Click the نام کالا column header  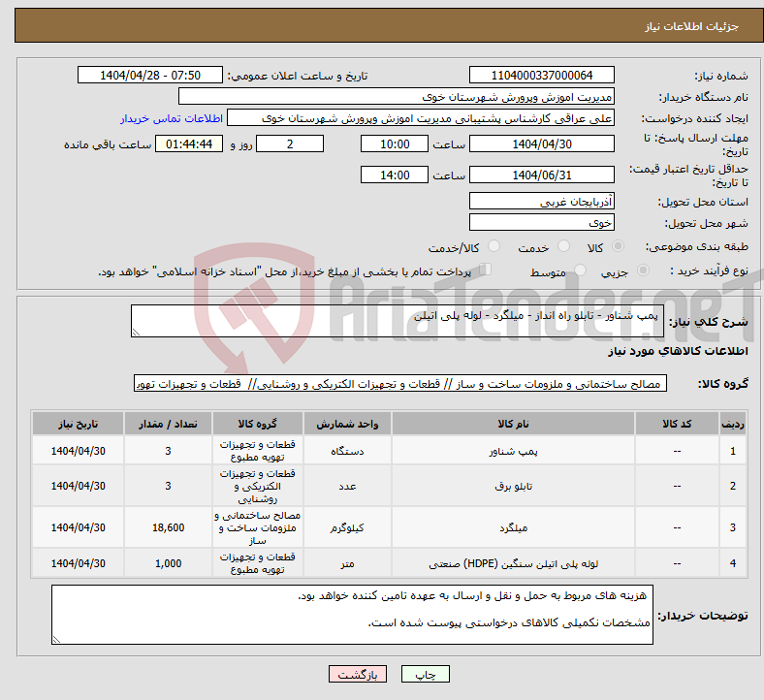point(513,424)
